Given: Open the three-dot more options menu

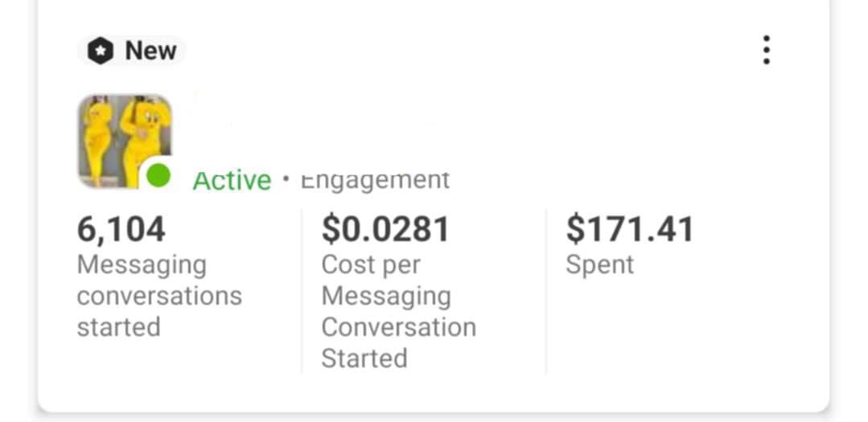Looking at the screenshot, I should [766, 50].
